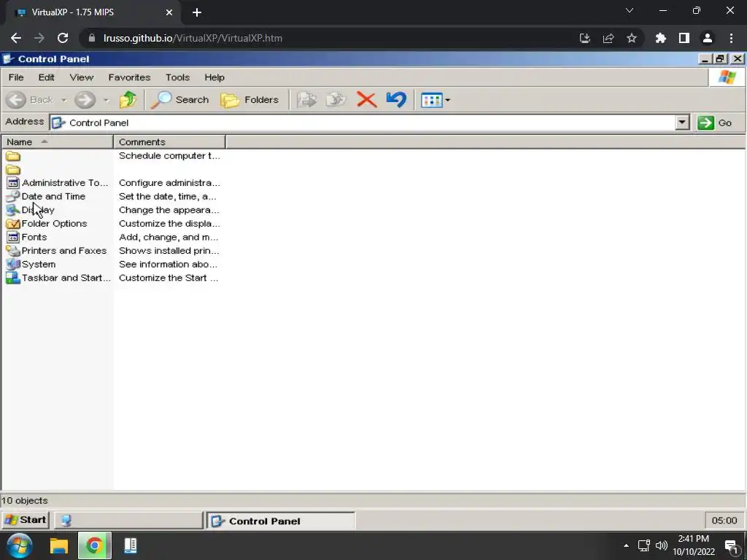Click the Forward arrow in Control Panel toolbar

(85, 100)
